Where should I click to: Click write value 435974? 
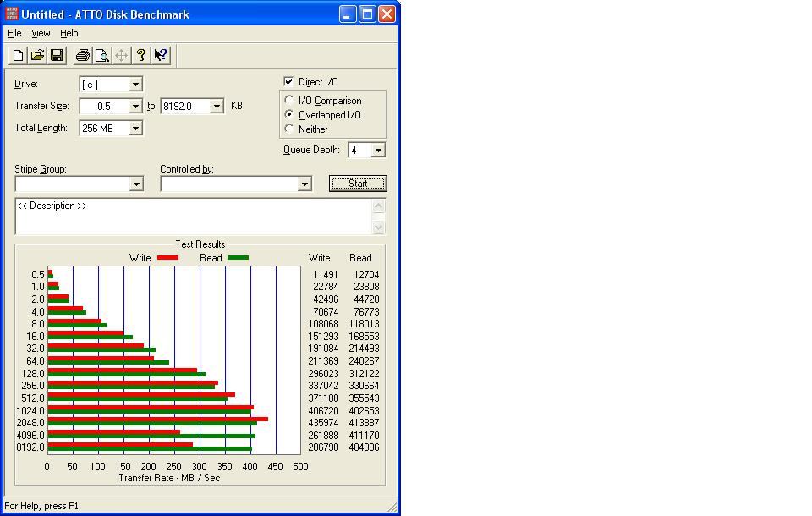pos(323,423)
